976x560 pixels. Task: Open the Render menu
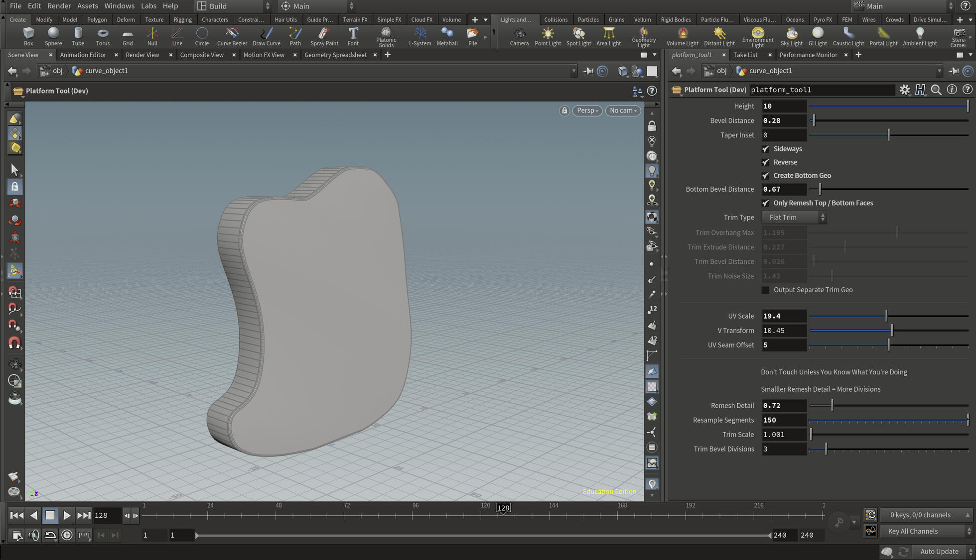coord(59,6)
